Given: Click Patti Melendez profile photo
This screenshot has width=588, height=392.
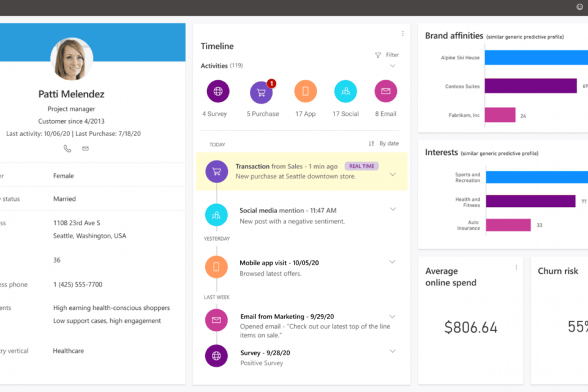Looking at the screenshot, I should [72, 59].
